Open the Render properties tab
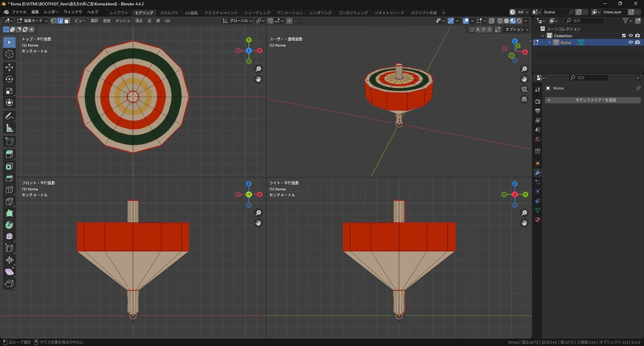 [x=538, y=101]
